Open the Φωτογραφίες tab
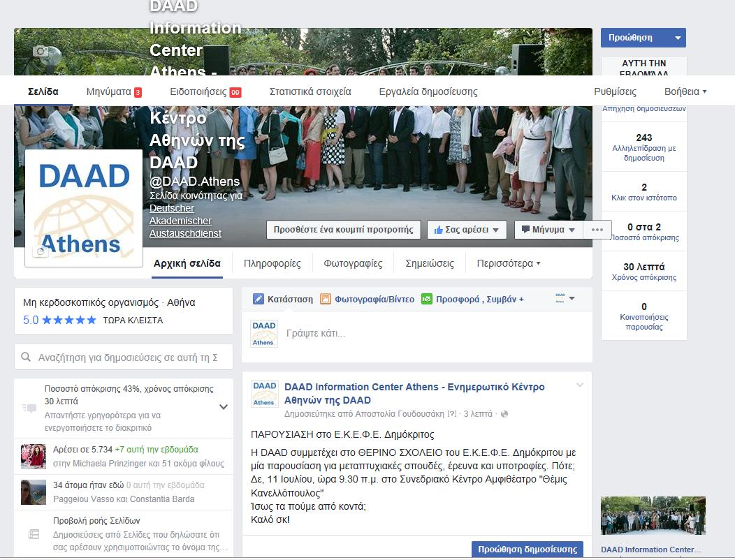The image size is (735, 560). coord(353,263)
